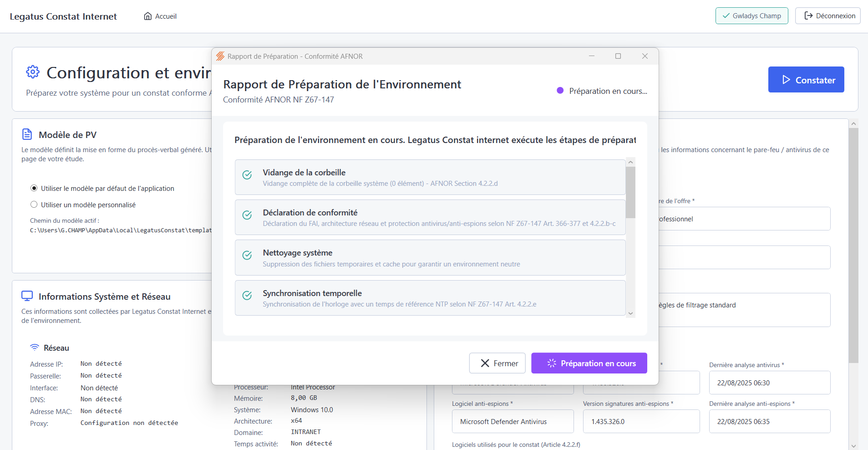Click the Déconnexion button
Image resolution: width=868 pixels, height=450 pixels.
point(827,16)
